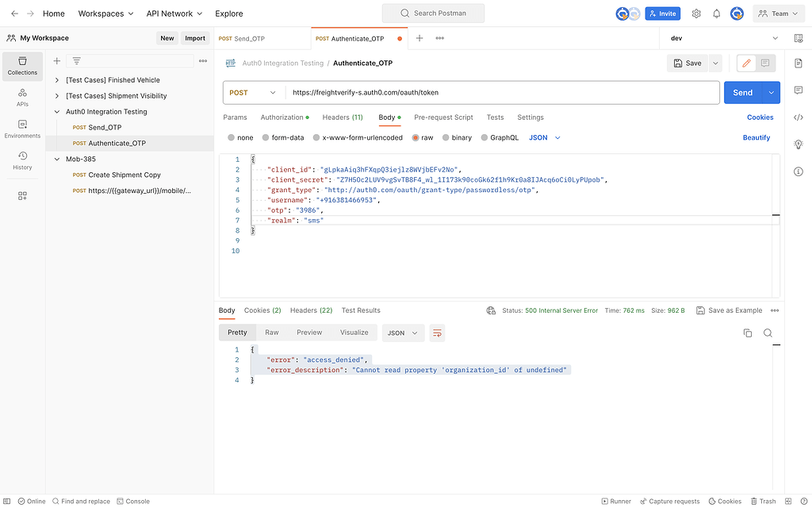Open the Comments panel icon
Screen dimensions: 812x508
(799, 91)
